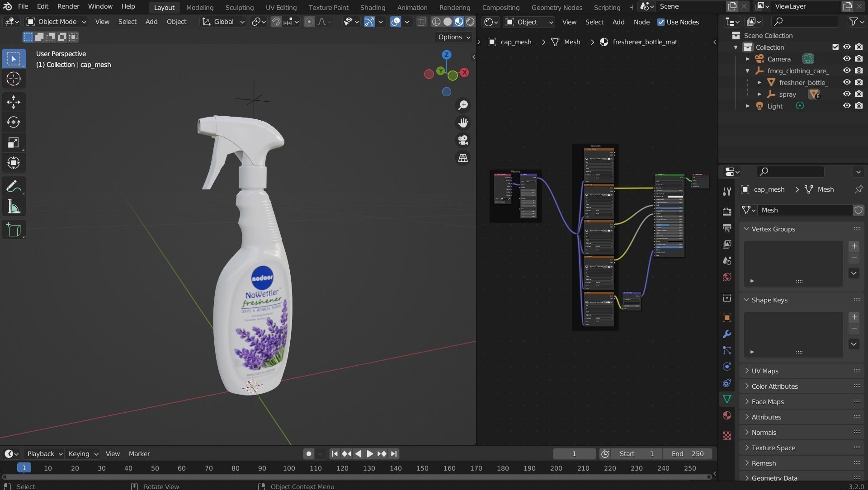Open the Object Data mesh properties tab
Screen dimensions: 868x490
pyautogui.click(x=727, y=399)
